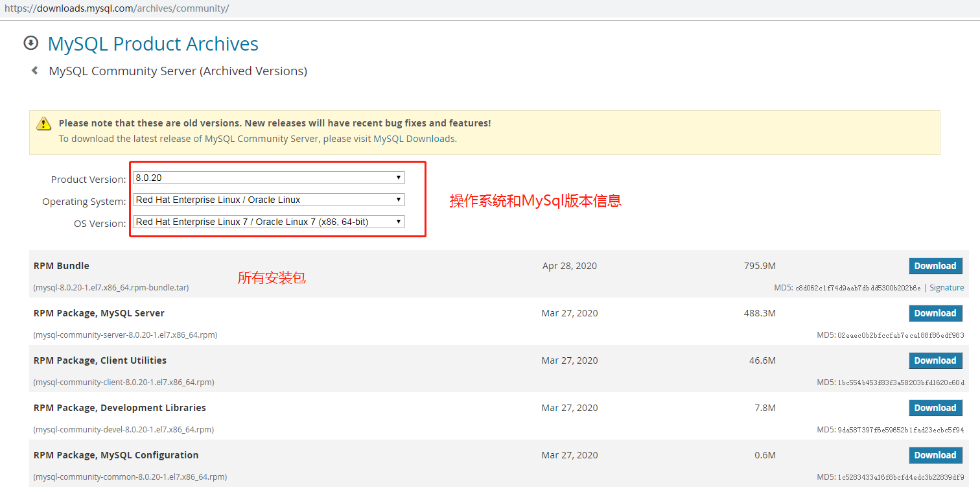
Task: Click the MD5 hash of MySQL Server package
Action: [901, 336]
